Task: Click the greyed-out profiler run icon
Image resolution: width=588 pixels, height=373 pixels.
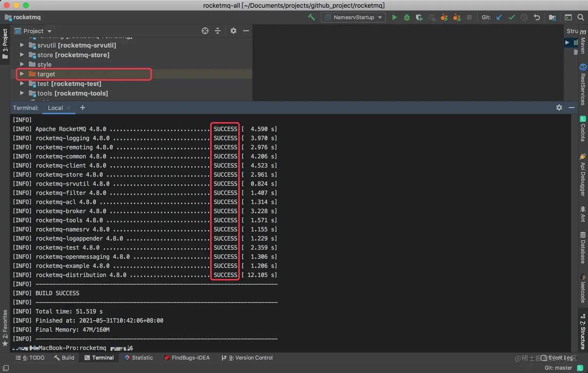Action: point(432,17)
